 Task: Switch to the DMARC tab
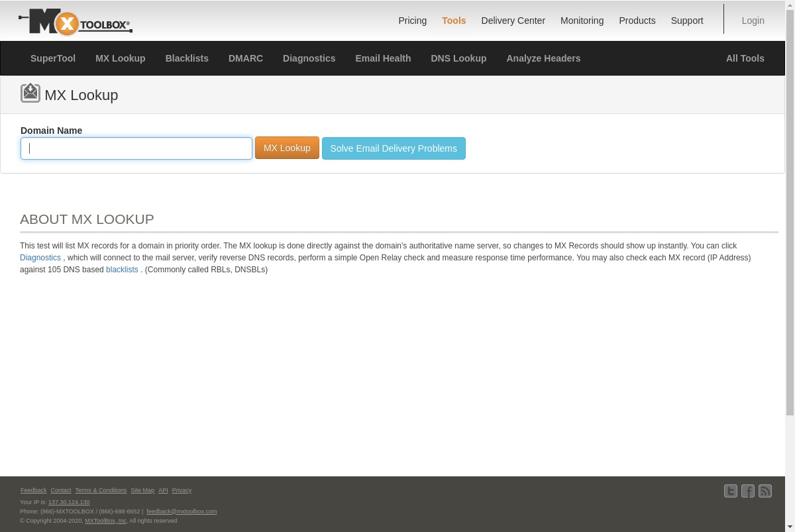(x=246, y=58)
